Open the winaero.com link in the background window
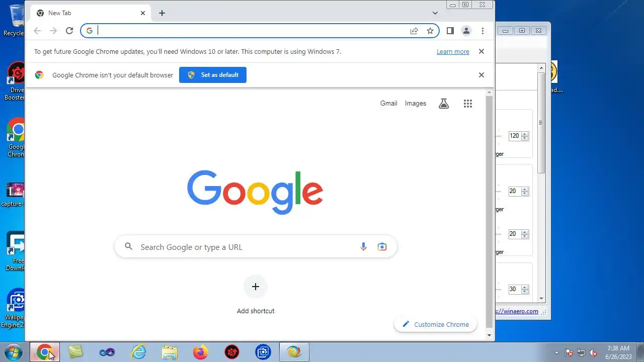 [x=517, y=311]
